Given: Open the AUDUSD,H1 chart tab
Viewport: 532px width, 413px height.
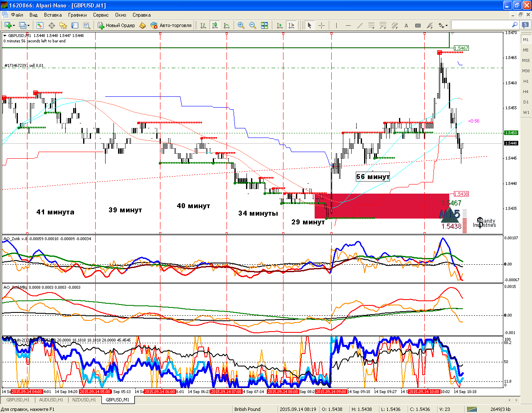Looking at the screenshot, I should tap(51, 400).
